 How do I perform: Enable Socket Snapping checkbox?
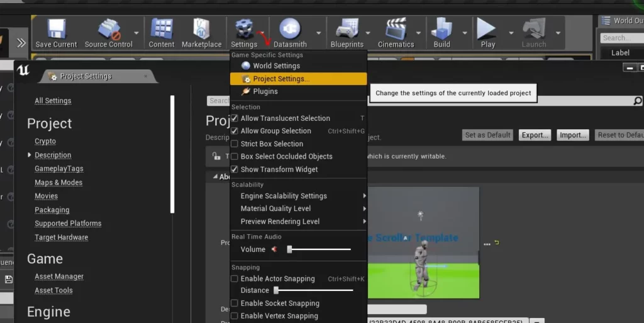(x=235, y=303)
